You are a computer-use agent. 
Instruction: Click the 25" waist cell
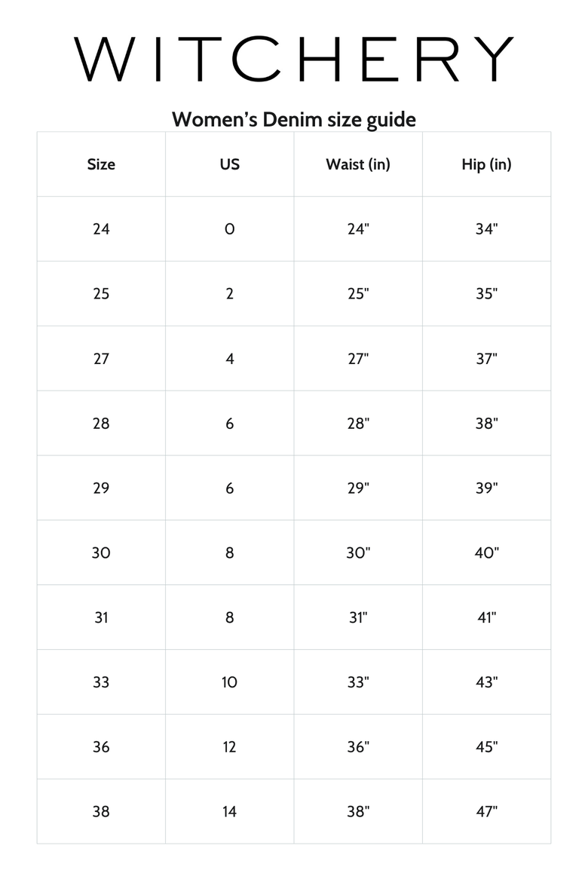358,294
